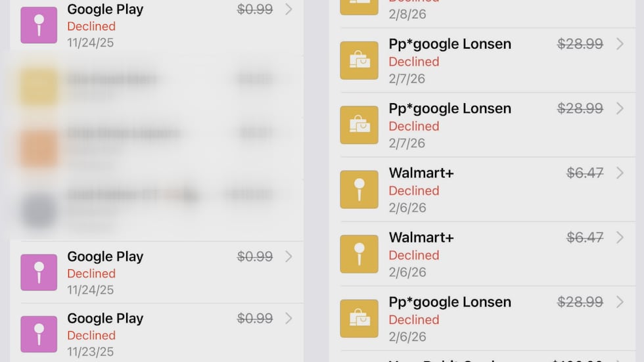This screenshot has height=362, width=644.
Task: Expand Google Play 11/23/25 transaction chevron
Action: click(x=288, y=319)
